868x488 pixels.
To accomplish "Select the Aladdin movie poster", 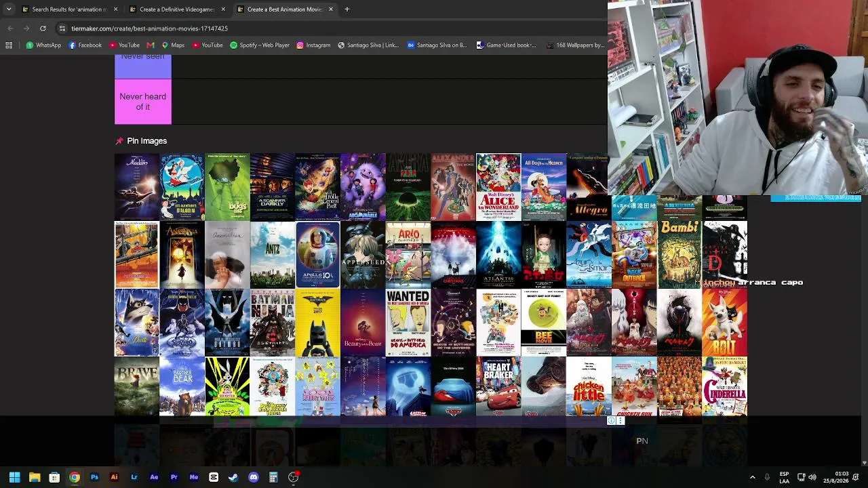I will 137,187.
